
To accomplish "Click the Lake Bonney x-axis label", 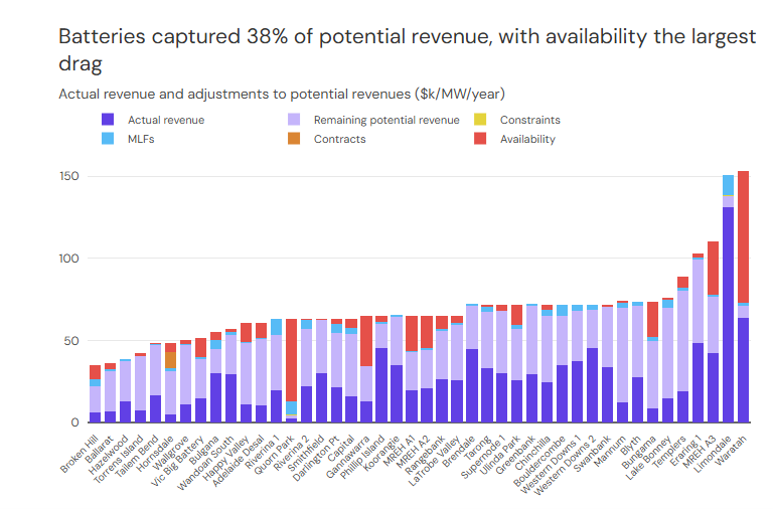I will tap(648, 457).
